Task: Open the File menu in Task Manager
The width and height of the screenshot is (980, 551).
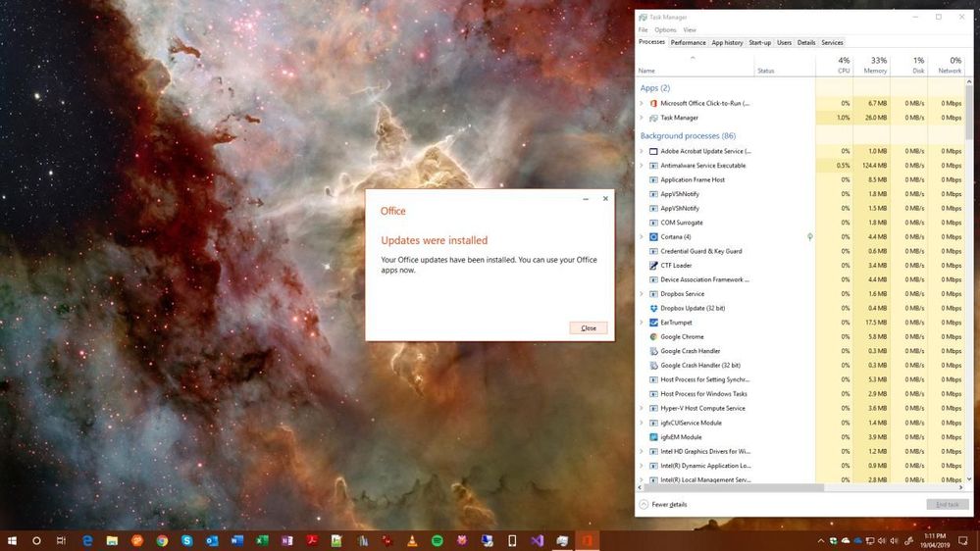Action: pyautogui.click(x=644, y=30)
